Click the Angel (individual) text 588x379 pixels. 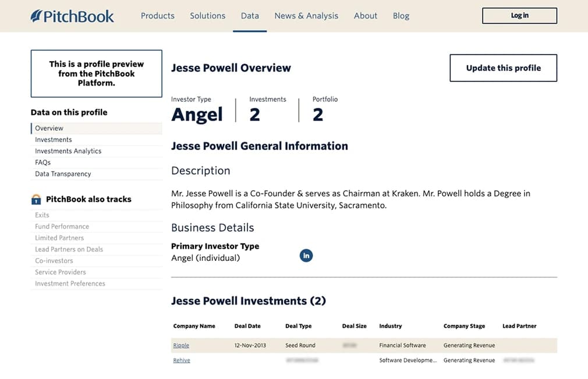pos(206,258)
